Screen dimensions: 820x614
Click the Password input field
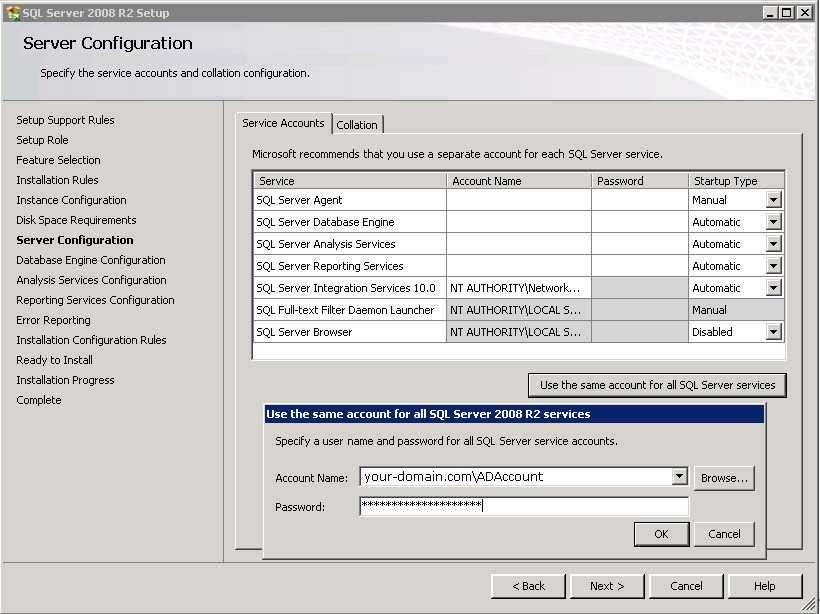point(524,506)
